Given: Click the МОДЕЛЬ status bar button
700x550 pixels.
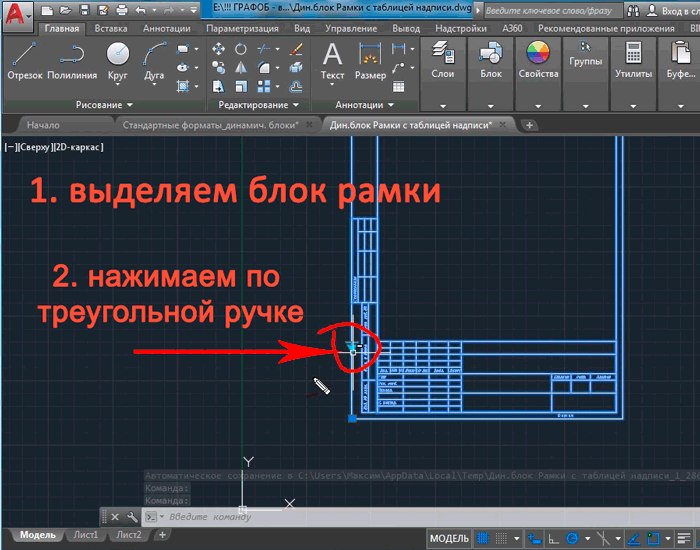Looking at the screenshot, I should point(448,539).
